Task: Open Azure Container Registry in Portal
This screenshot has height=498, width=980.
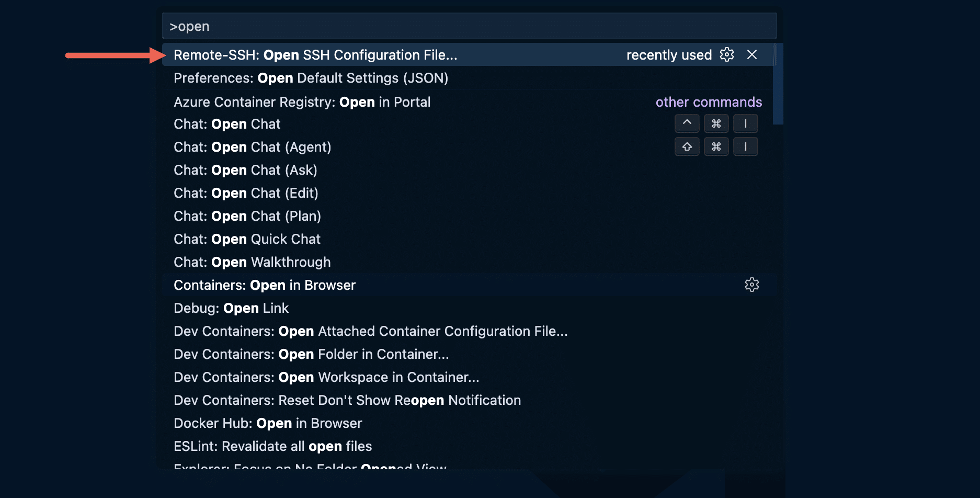Action: click(302, 101)
